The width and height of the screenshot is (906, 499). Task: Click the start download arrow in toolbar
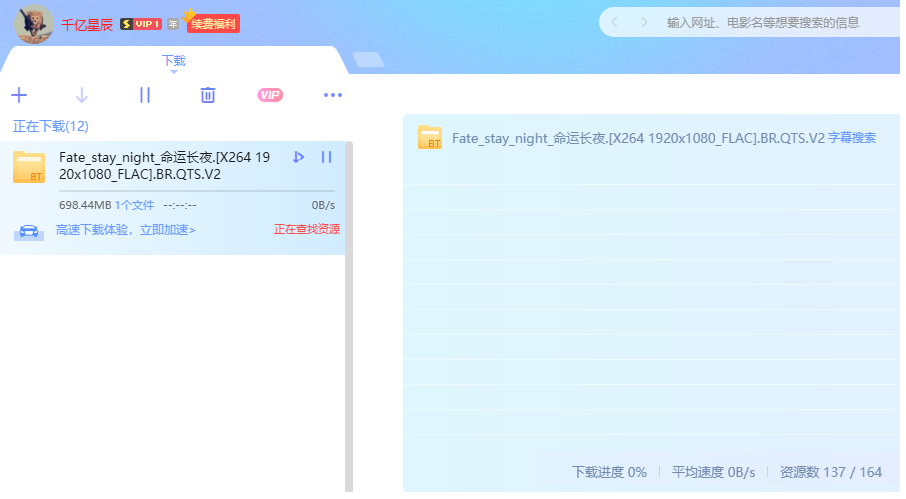pyautogui.click(x=82, y=95)
